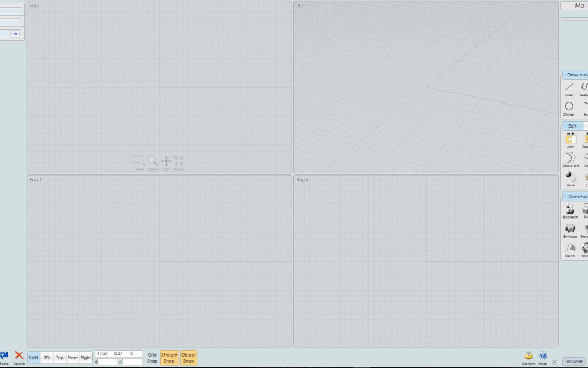Open the Browser panel button
The width and height of the screenshot is (588, 368).
(573, 361)
